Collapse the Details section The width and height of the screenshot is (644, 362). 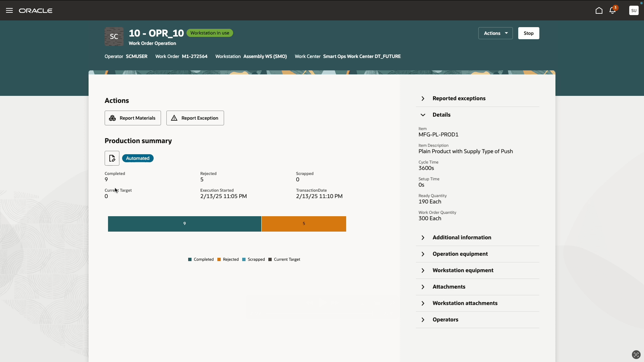[441, 115]
